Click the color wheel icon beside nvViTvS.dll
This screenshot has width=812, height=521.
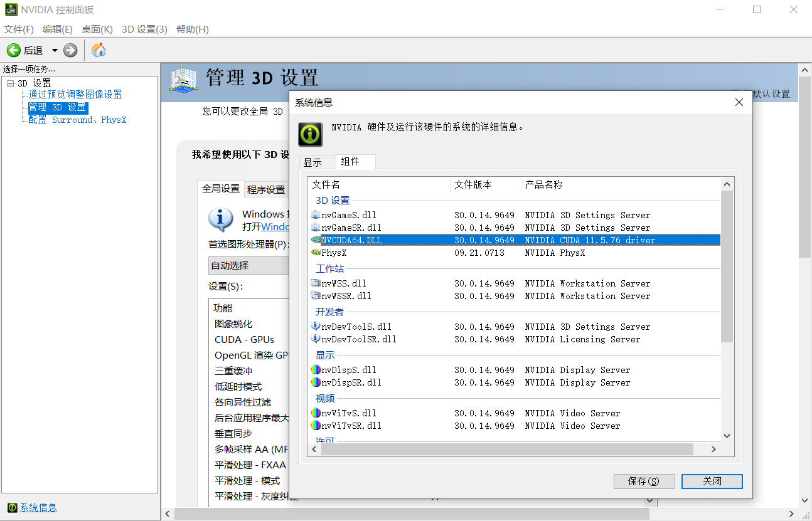(316, 413)
